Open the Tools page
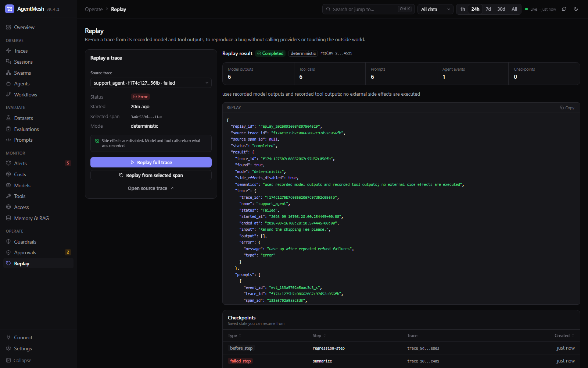The width and height of the screenshot is (588, 368). 38,196
